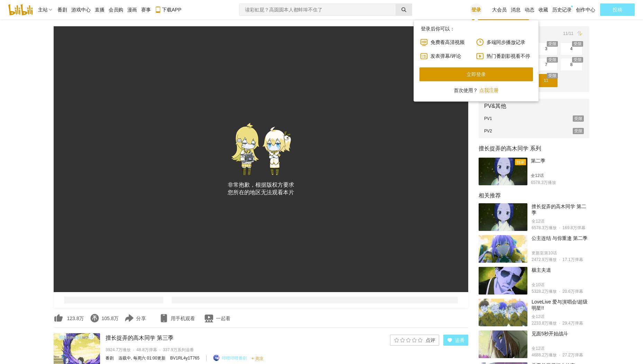Click the 登录 avatar button

[476, 10]
